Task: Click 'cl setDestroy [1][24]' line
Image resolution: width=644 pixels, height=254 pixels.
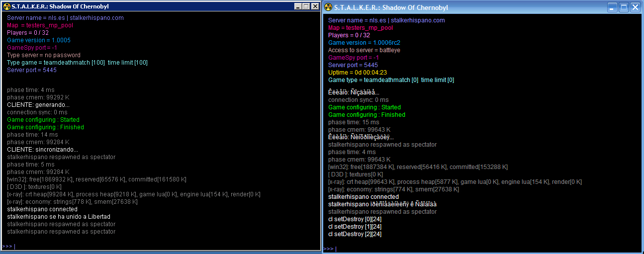Action: [355, 227]
